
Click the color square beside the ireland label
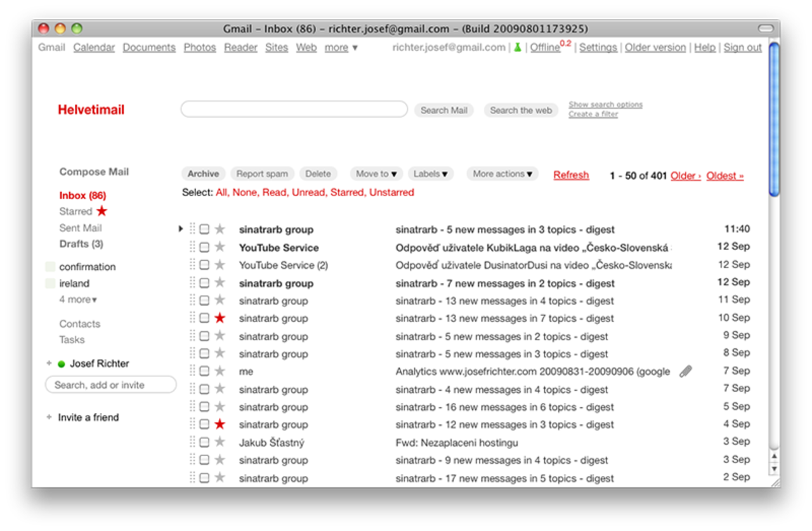tap(50, 283)
